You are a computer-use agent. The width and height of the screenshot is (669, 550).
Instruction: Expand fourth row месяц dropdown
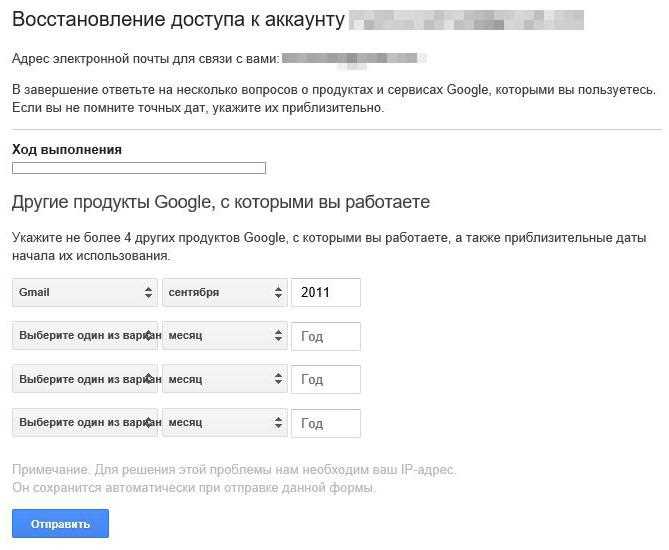pyautogui.click(x=225, y=423)
